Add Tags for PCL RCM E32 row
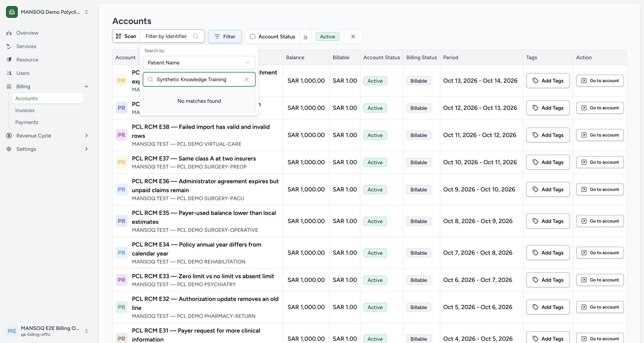The width and height of the screenshot is (644, 343). (x=548, y=307)
